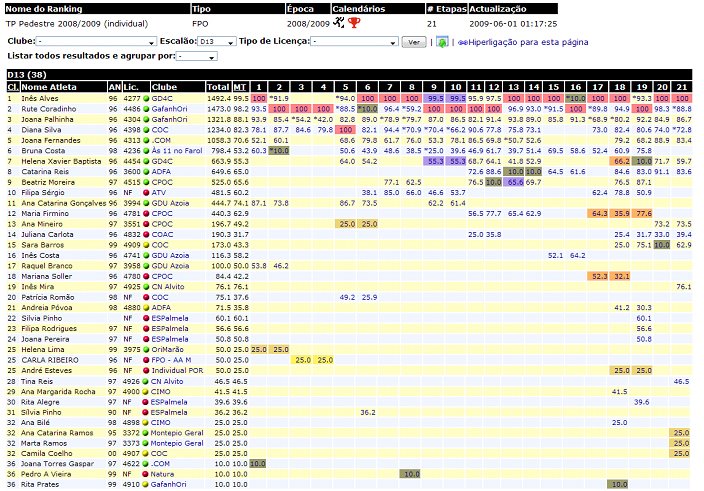Click total 1234.0 for Diana Silva
This screenshot has width=704, height=491.
click(219, 130)
